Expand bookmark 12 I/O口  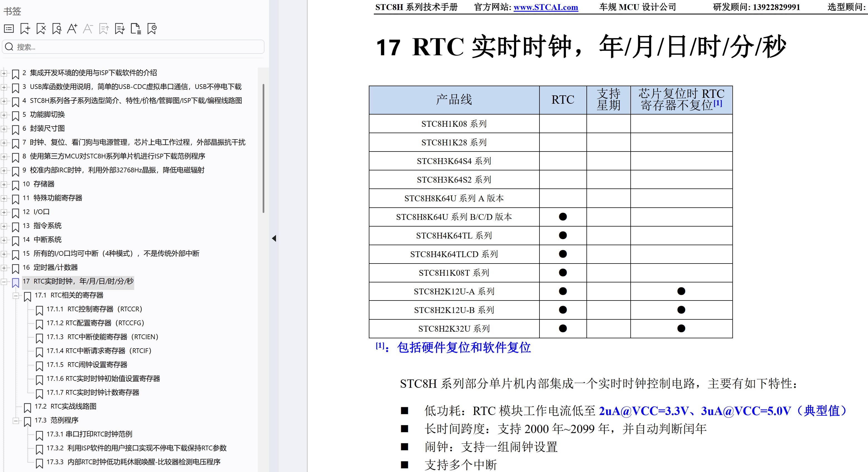(x=4, y=212)
